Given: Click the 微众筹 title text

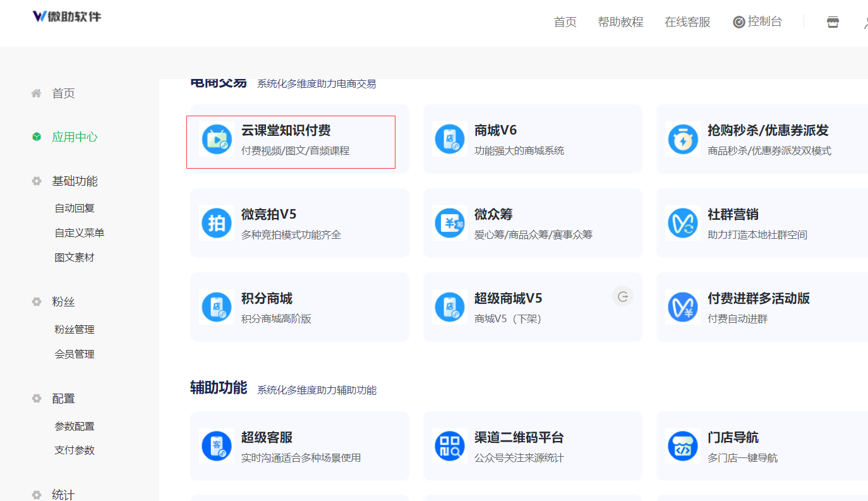Looking at the screenshot, I should [493, 215].
